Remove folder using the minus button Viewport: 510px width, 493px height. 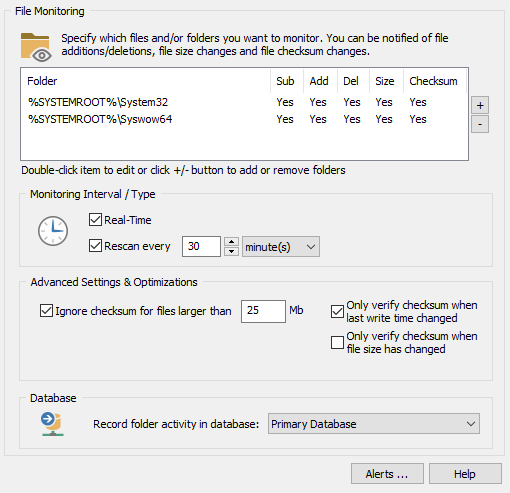(480, 124)
